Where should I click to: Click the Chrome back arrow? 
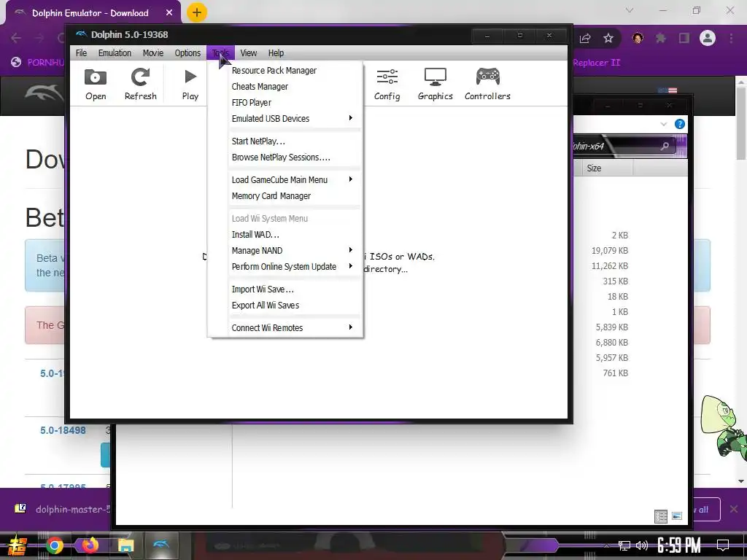pyautogui.click(x=16, y=38)
